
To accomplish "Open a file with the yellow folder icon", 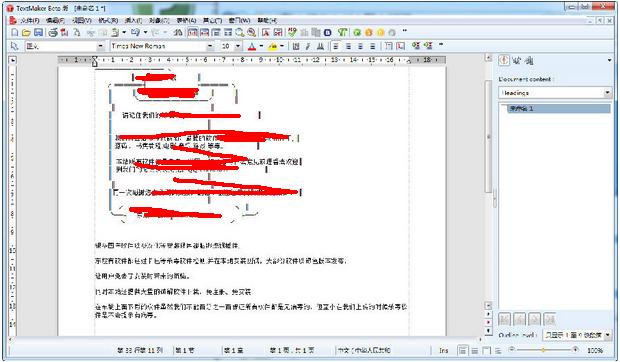I will point(26,32).
